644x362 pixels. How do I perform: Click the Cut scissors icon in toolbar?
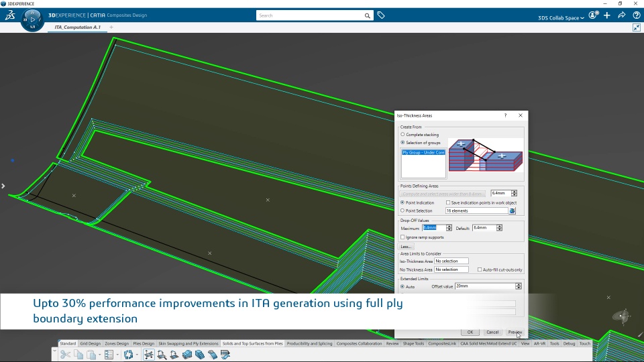[65, 355]
